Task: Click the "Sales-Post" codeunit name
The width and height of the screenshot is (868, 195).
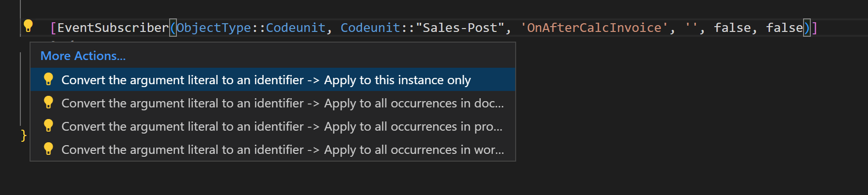Action: click(459, 28)
